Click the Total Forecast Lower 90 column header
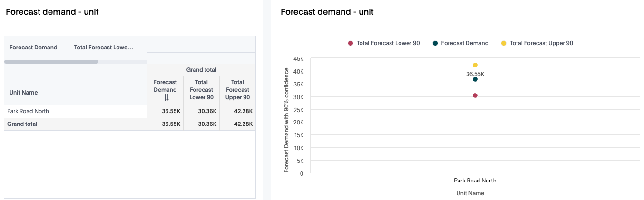Screen dimensions: 644x200 coord(201,90)
